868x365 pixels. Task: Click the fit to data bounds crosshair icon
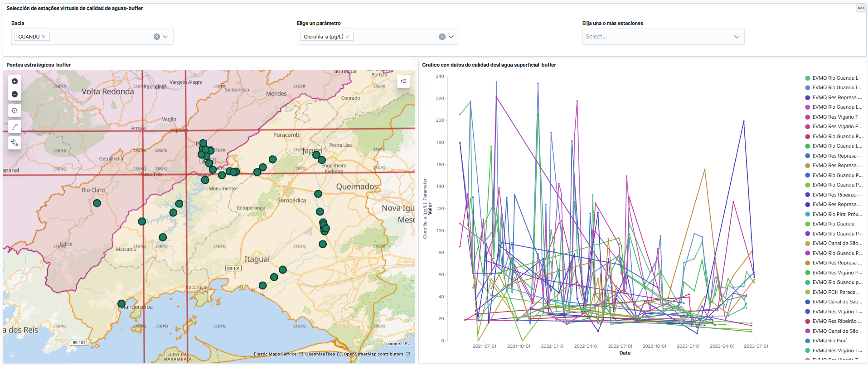tap(15, 110)
